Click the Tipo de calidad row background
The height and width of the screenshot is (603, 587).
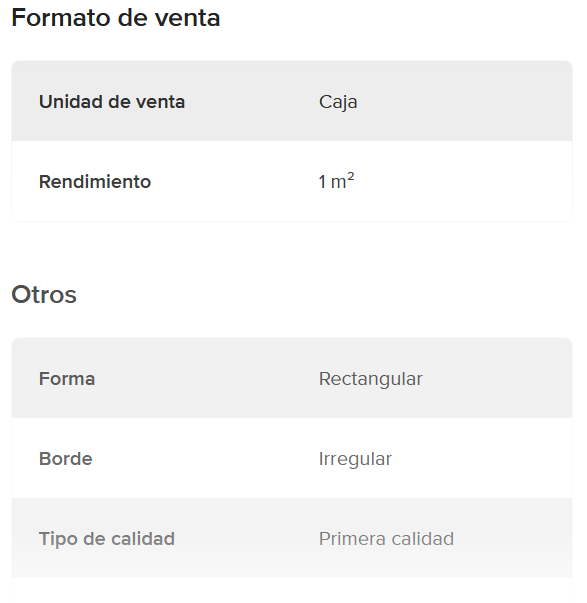(x=292, y=538)
